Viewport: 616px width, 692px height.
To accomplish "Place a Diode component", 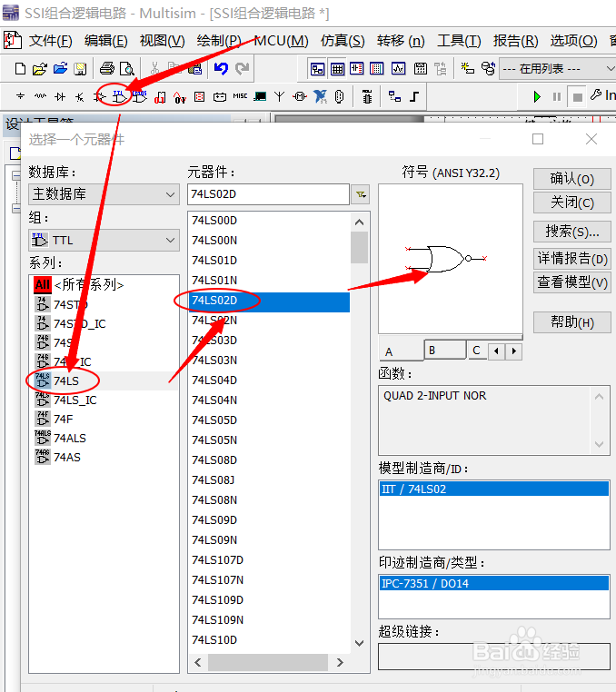I will tap(60, 96).
